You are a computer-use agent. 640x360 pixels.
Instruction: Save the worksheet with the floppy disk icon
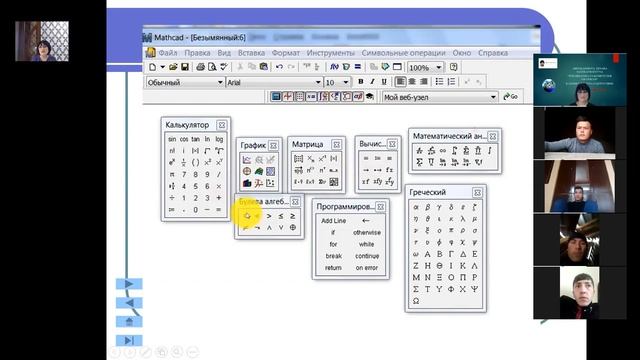tap(185, 67)
